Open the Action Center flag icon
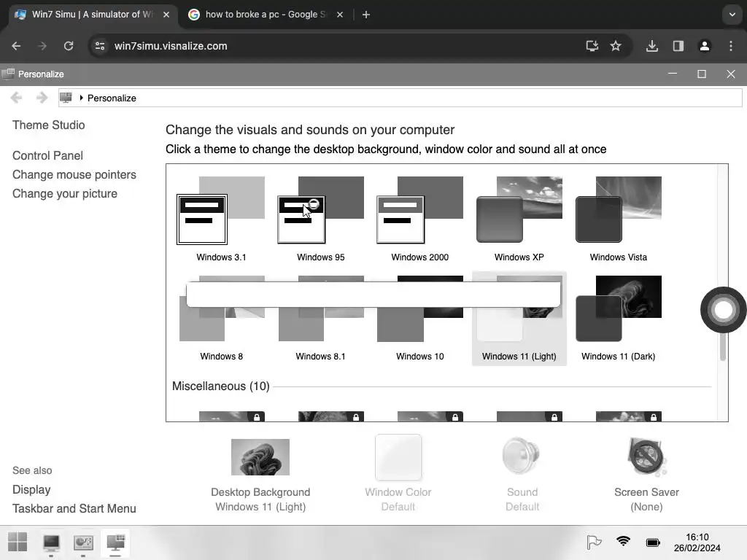 594,542
